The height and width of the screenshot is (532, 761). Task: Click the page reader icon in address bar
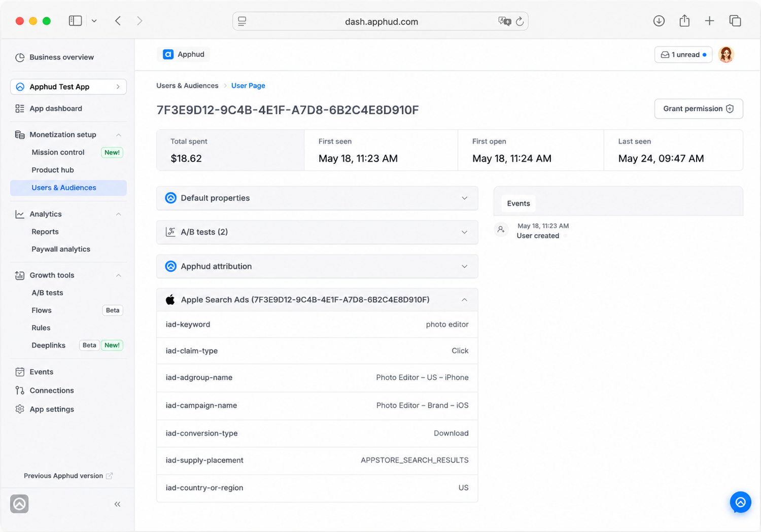(x=242, y=21)
